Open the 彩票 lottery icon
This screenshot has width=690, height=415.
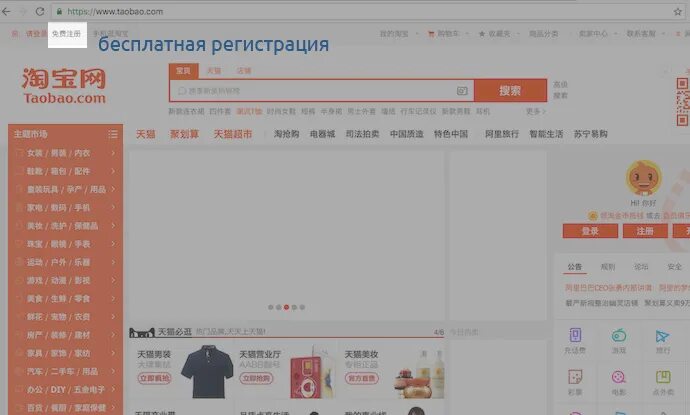coord(575,377)
